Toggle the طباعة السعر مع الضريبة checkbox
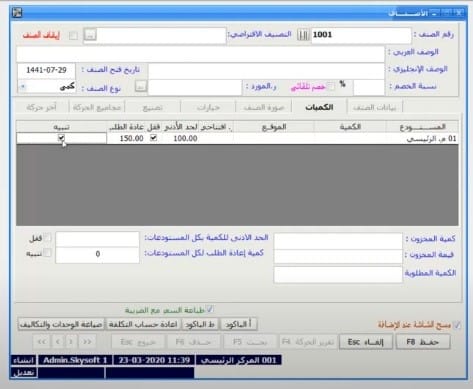The image size is (473, 389). (x=210, y=309)
